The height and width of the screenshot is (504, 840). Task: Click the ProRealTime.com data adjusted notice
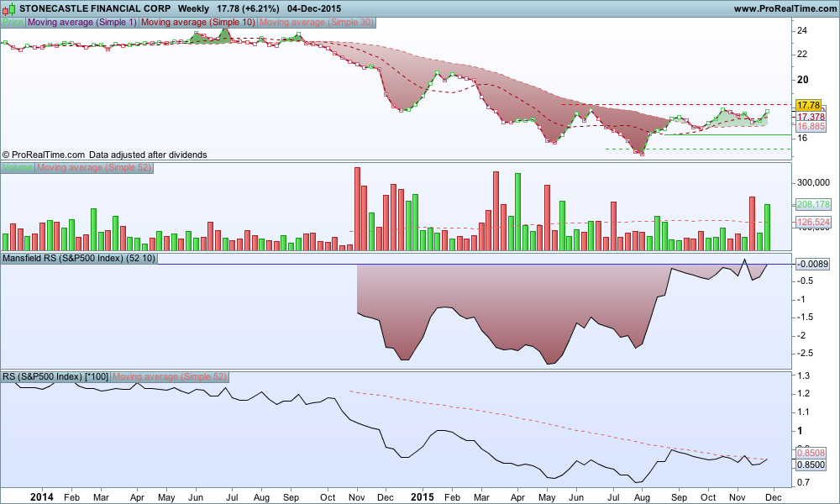(104, 155)
